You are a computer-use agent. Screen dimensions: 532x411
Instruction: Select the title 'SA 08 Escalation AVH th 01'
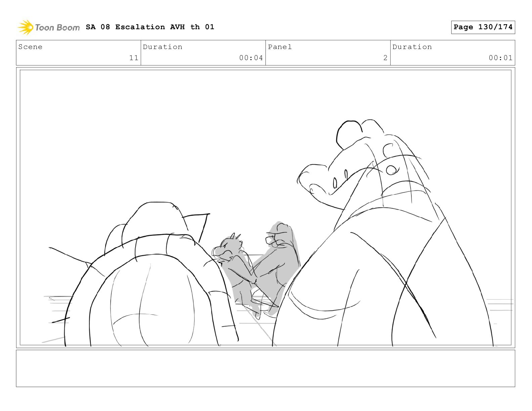pyautogui.click(x=150, y=27)
